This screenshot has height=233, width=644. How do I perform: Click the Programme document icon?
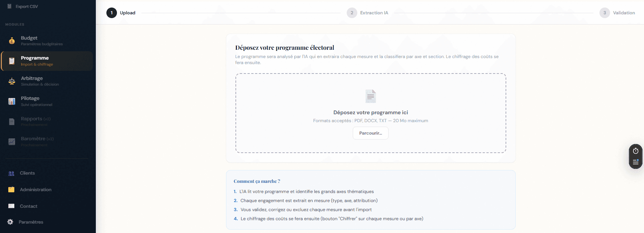click(12, 61)
